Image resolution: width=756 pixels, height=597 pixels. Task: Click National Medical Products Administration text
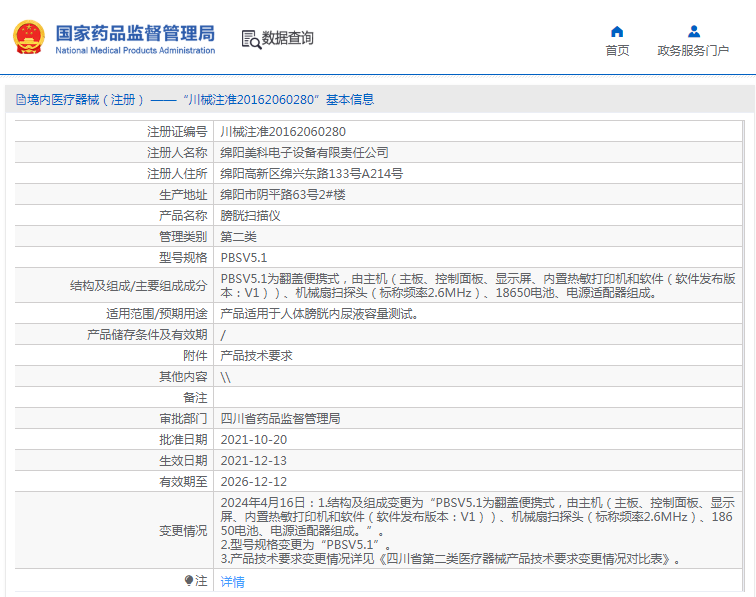tap(135, 50)
